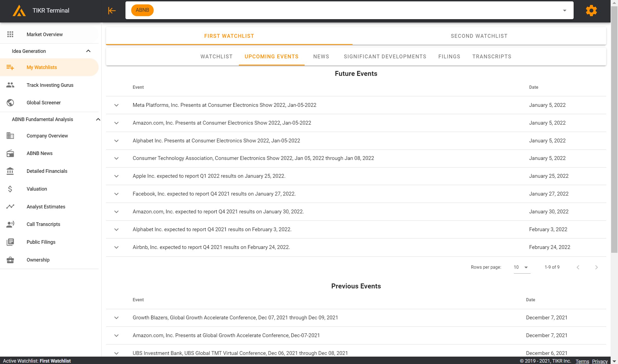The image size is (618, 364).
Task: Expand Alphabet Inc. Q4 2021 results row
Action: point(116,230)
